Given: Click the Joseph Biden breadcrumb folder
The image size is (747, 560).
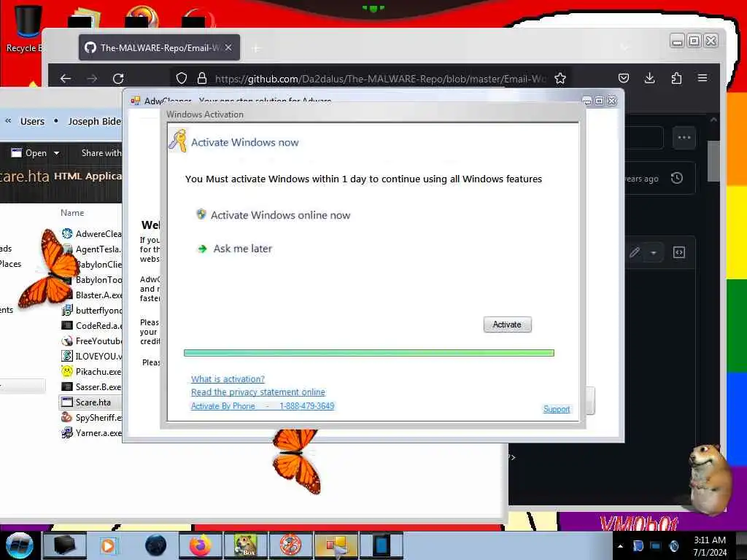Looking at the screenshot, I should [x=95, y=122].
